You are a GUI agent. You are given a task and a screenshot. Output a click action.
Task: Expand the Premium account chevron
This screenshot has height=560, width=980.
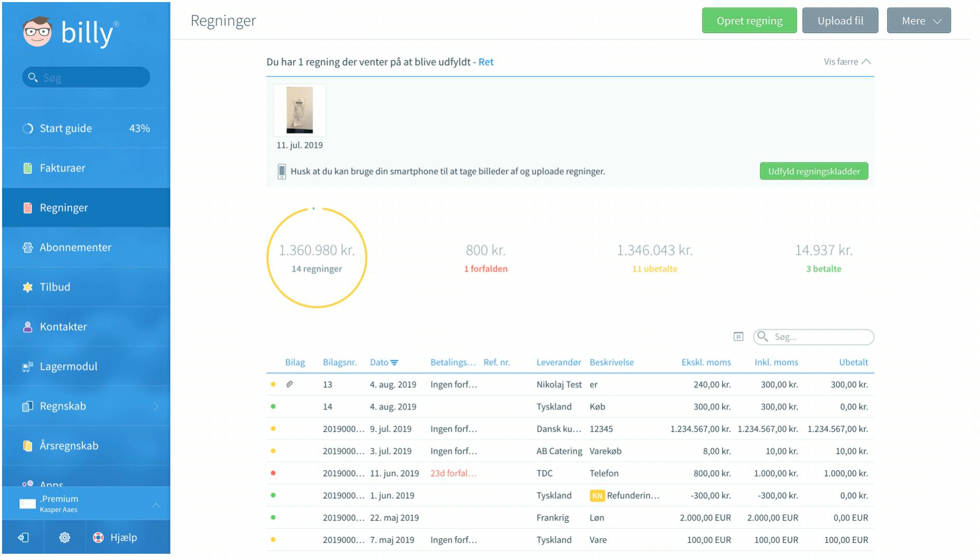click(156, 504)
